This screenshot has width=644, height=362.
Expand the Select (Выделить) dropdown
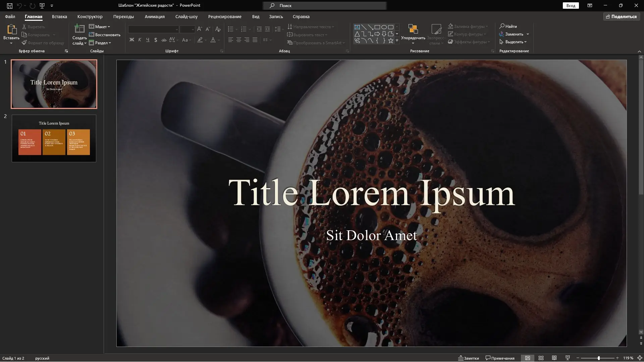click(514, 42)
